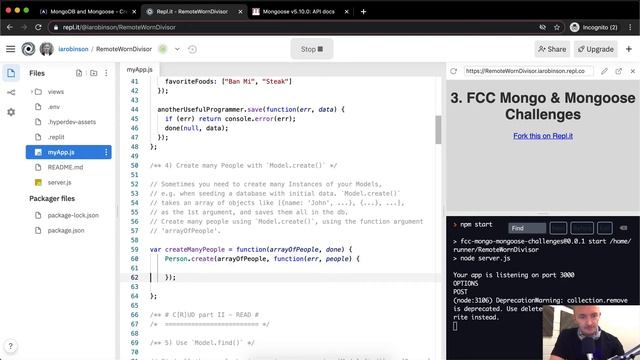640x360 pixels.
Task: Open the Files panel three-dot menu
Action: [x=106, y=73]
